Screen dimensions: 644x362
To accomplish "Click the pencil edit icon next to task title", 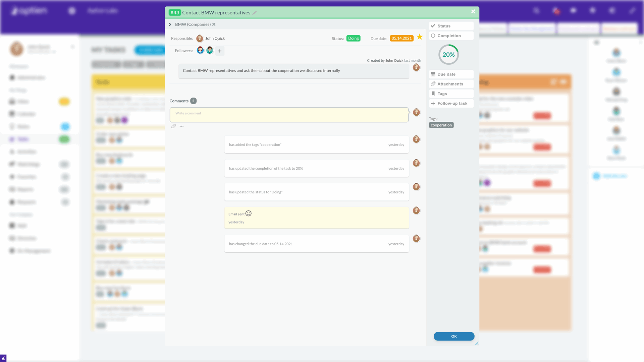I will [256, 12].
